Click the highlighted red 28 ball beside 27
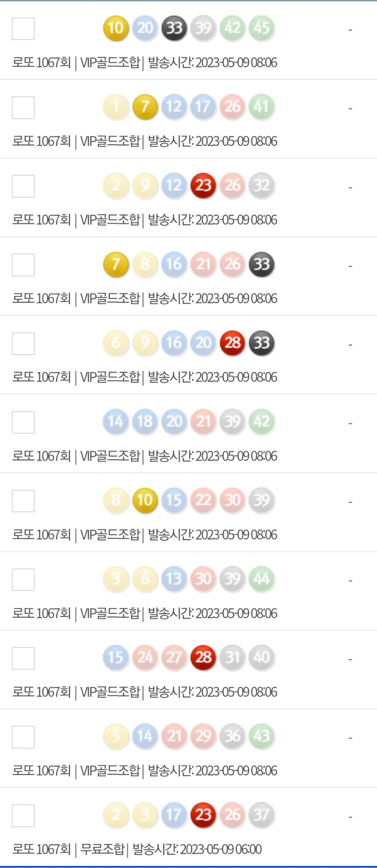This screenshot has height=868, width=377. tap(203, 658)
